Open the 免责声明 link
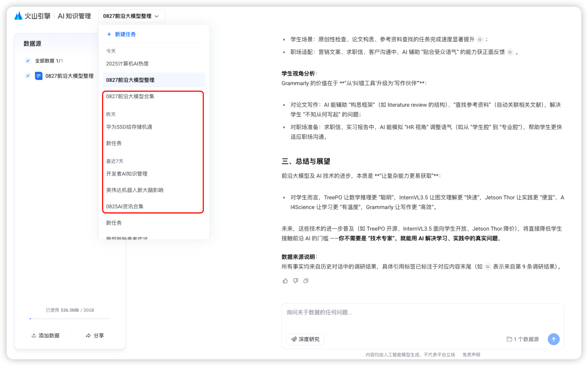This screenshot has height=366, width=588. (471, 355)
